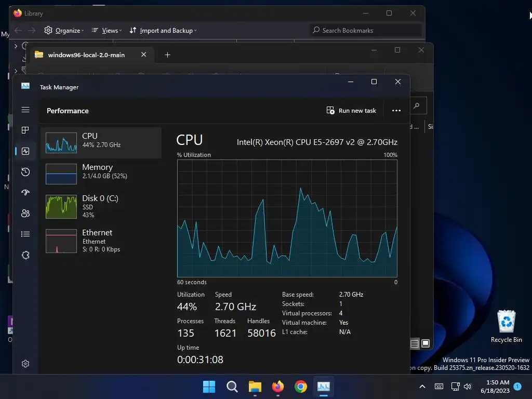
Task: Select the Disk 0 (C:) performance item
Action: coord(101,206)
